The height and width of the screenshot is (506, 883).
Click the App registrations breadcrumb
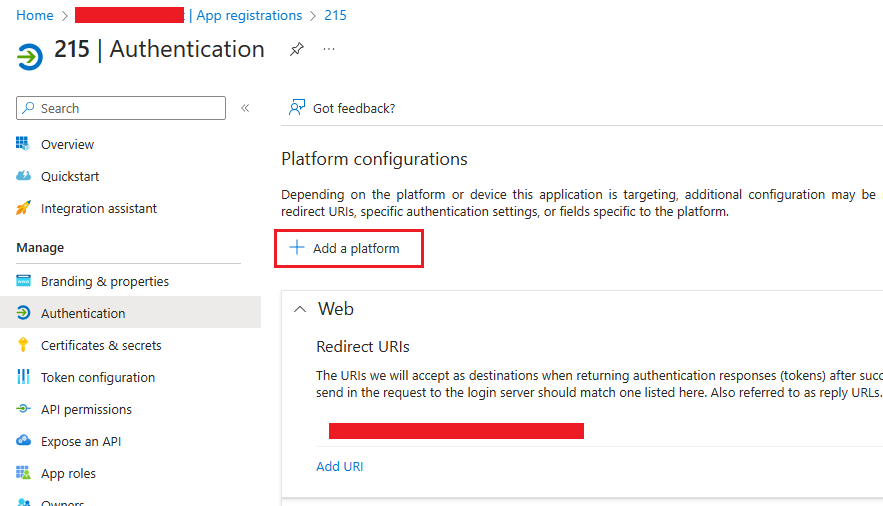[249, 15]
